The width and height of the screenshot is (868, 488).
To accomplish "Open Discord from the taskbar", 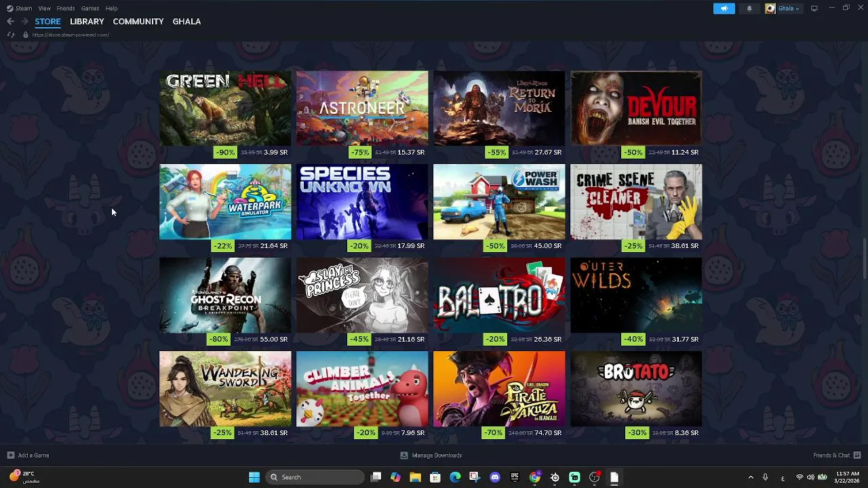I will tap(495, 477).
